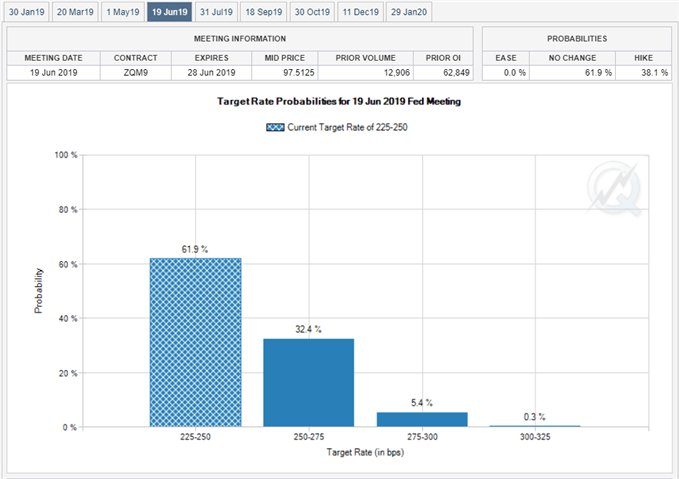Click the thin 300-325 bar
The height and width of the screenshot is (479, 679).
tap(535, 426)
